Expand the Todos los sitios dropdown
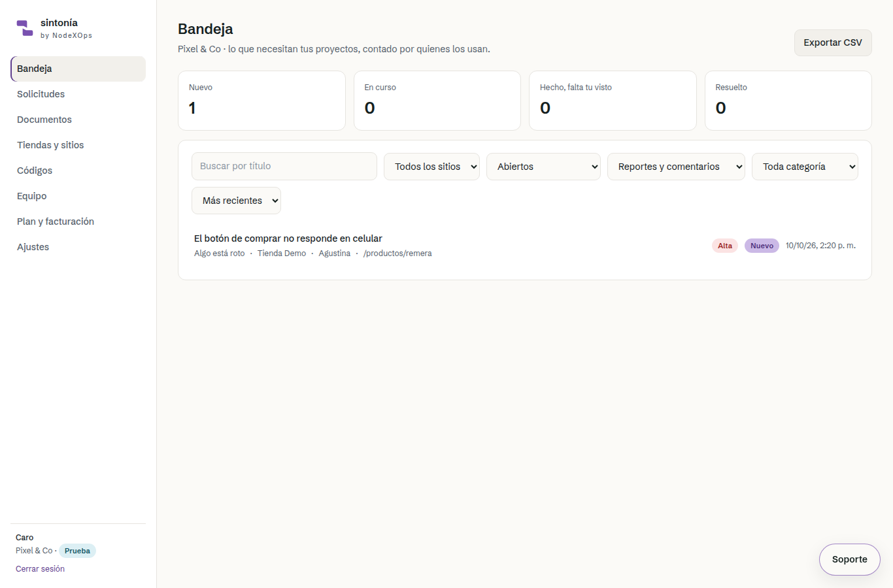Viewport: 893px width, 588px height. 431,167
